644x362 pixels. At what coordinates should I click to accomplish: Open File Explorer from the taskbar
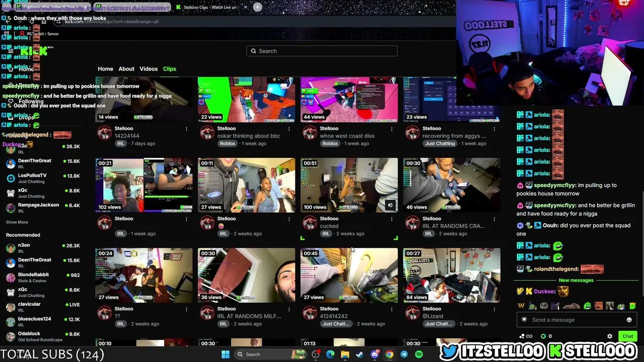pos(345,354)
